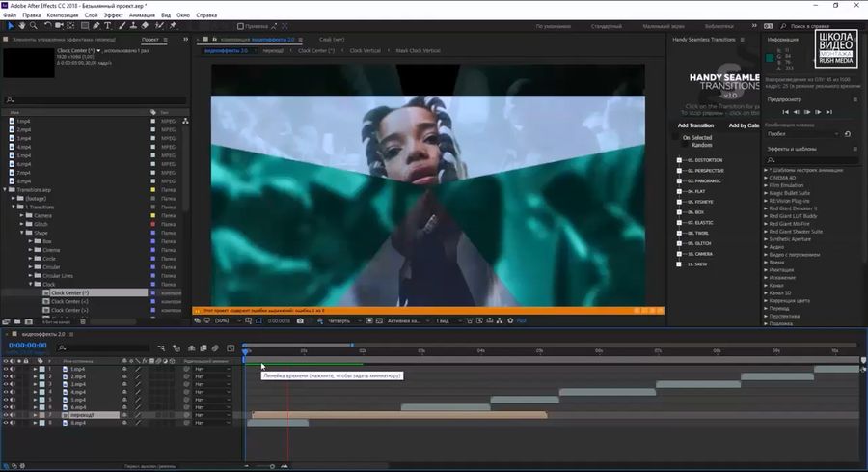Expand the CINEMA 4D effects group
Screen dimensions: 868x472
pos(766,178)
